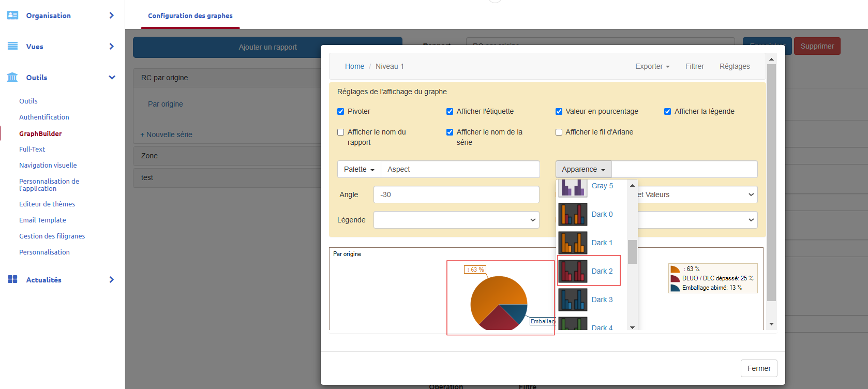Uncheck the Pivoter checkbox
This screenshot has width=868, height=389.
pos(341,112)
